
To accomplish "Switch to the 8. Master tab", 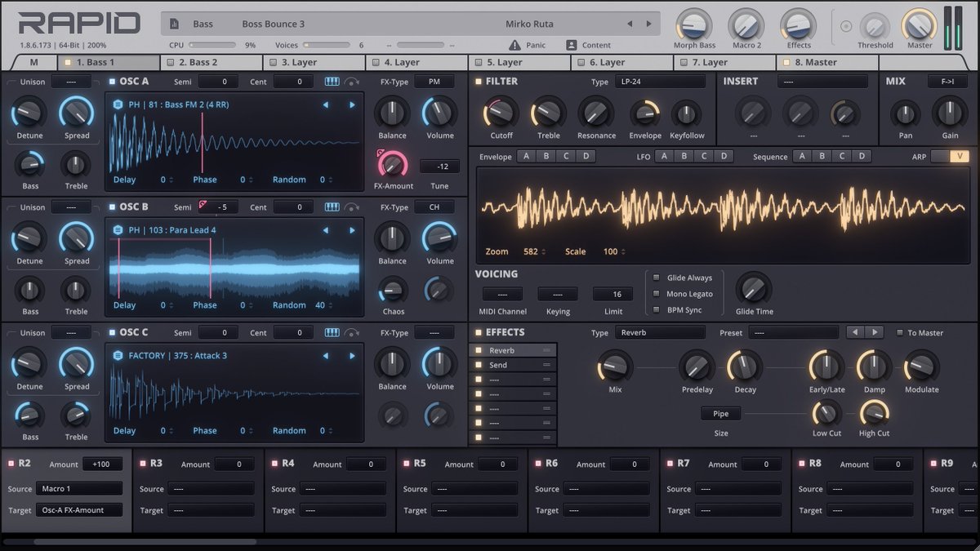I will 826,62.
